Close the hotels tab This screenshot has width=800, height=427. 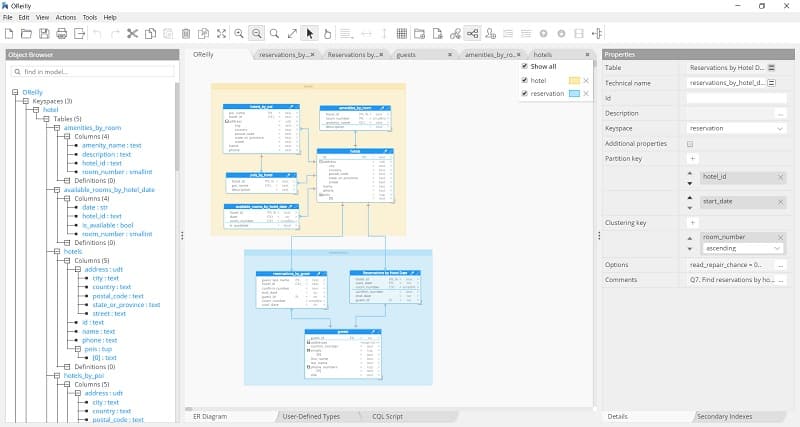click(587, 55)
